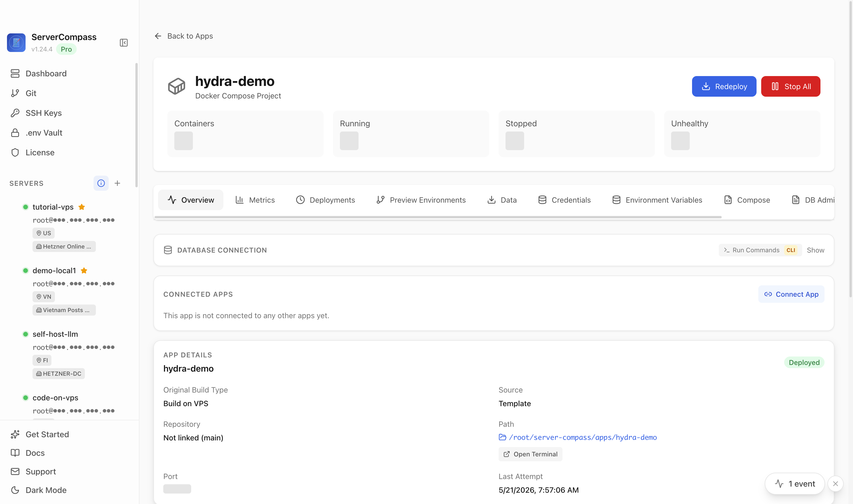The height and width of the screenshot is (504, 853).
Task: Click the Hetzner Online provider tag
Action: [64, 246]
